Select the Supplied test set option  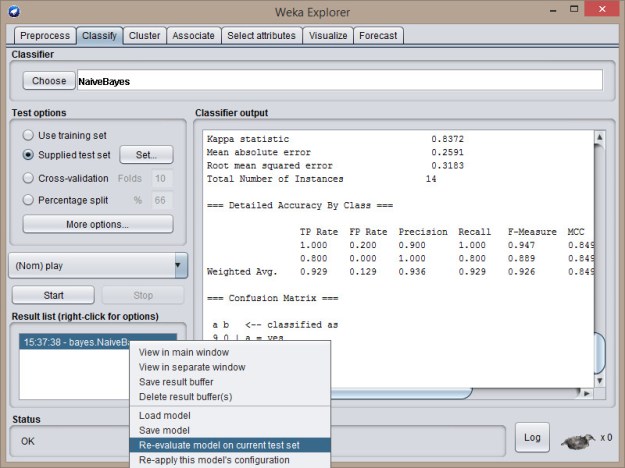pos(29,155)
